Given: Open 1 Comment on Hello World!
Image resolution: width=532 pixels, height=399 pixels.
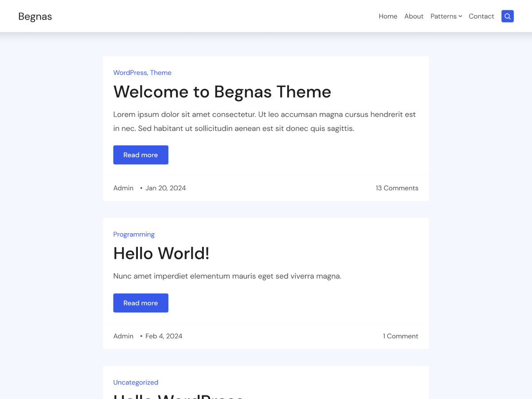Looking at the screenshot, I should [x=400, y=336].
